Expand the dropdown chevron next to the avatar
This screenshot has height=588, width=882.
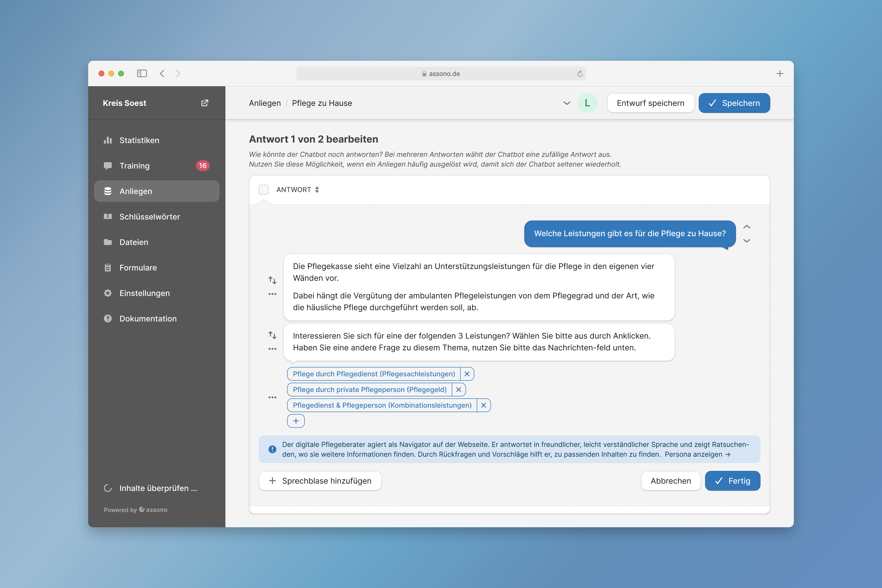[x=567, y=103]
